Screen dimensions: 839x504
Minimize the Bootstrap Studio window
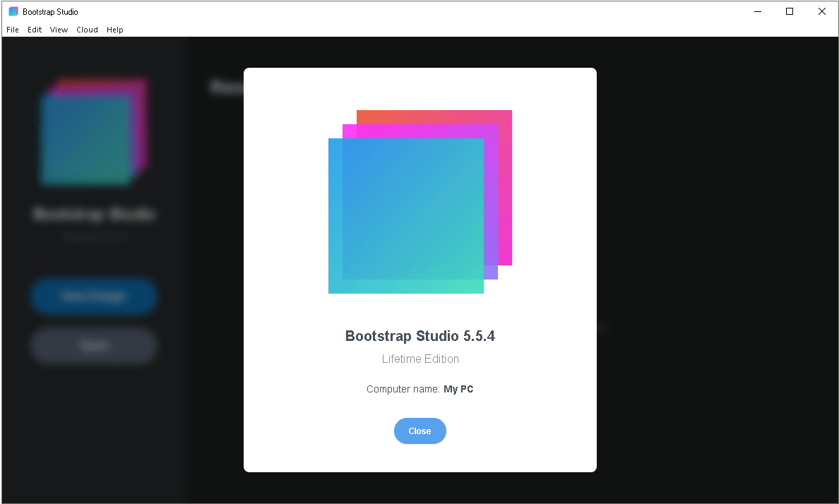[x=758, y=11]
